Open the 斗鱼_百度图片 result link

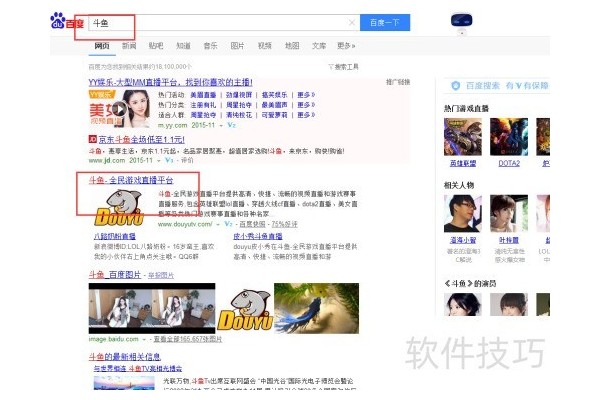pos(115,275)
